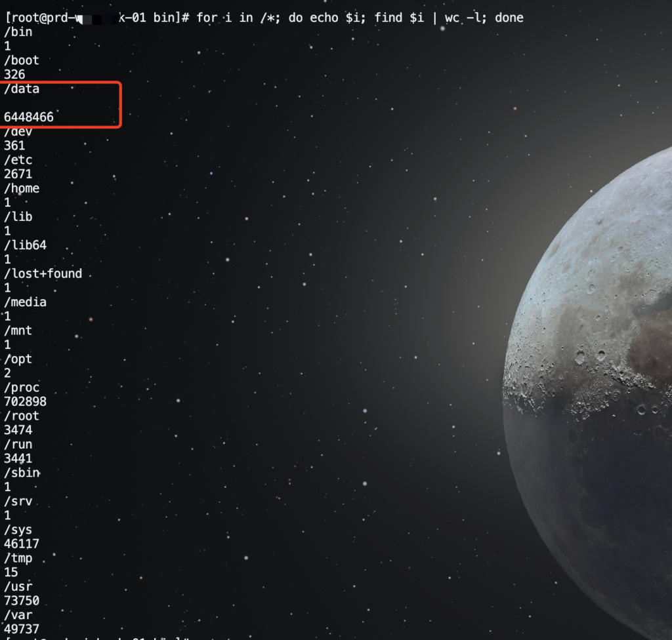Click the /var directory line
The image size is (672, 640).
[18, 615]
